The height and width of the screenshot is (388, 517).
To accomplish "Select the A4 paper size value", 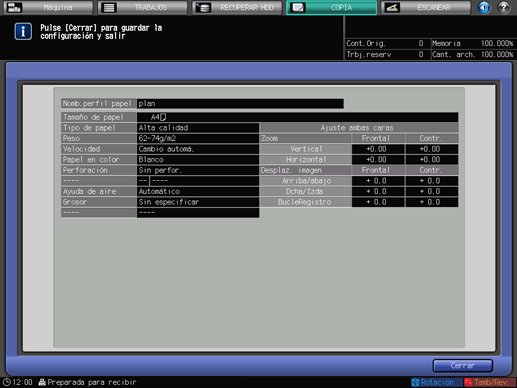I will pos(297,117).
